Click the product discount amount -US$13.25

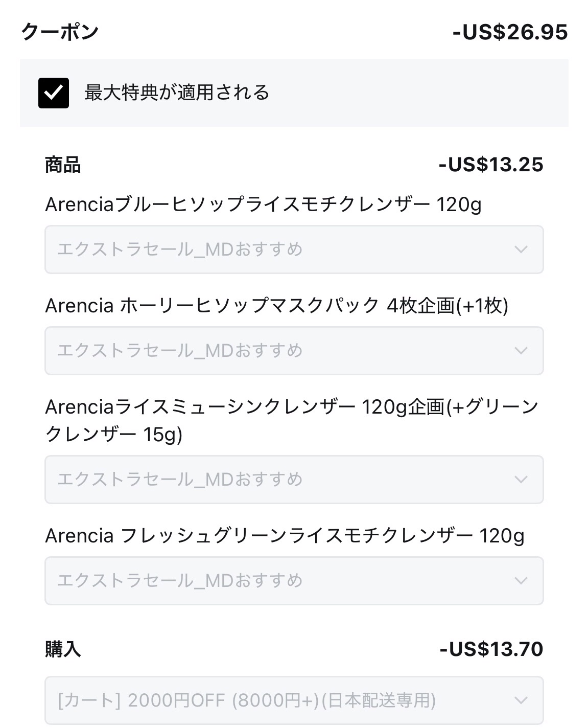coord(491,165)
